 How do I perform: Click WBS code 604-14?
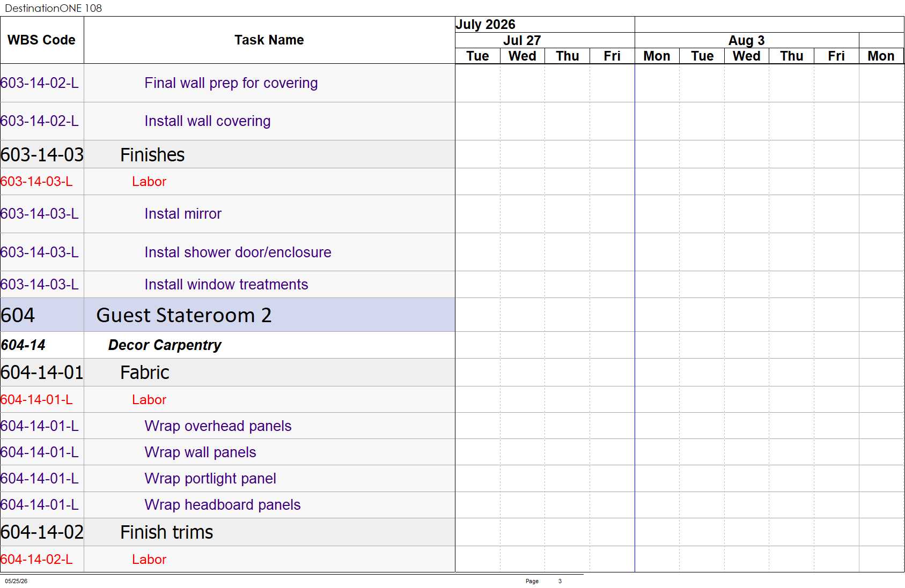[x=23, y=345]
